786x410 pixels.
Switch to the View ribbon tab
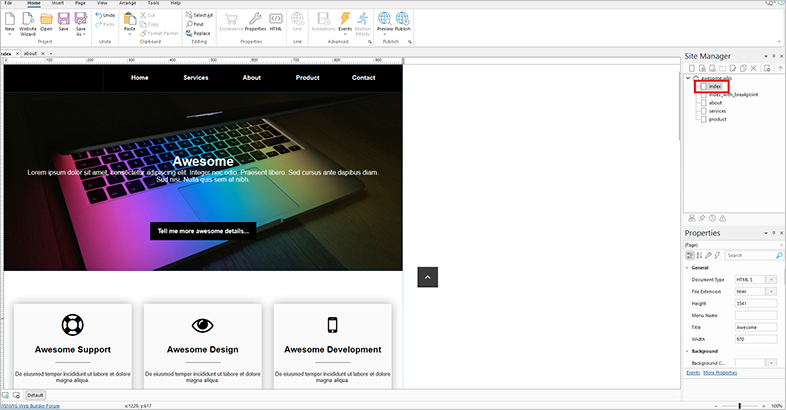pyautogui.click(x=102, y=3)
